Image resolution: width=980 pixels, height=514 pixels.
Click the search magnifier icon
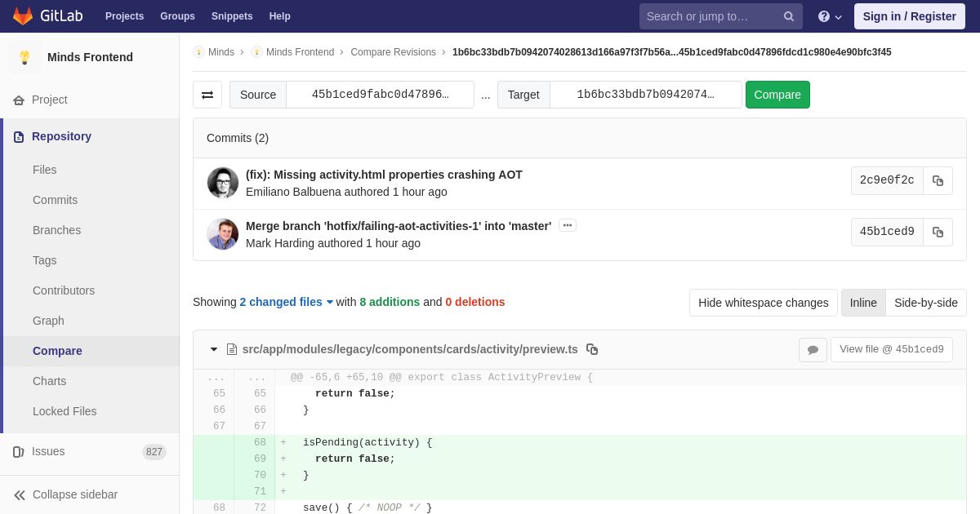point(788,16)
